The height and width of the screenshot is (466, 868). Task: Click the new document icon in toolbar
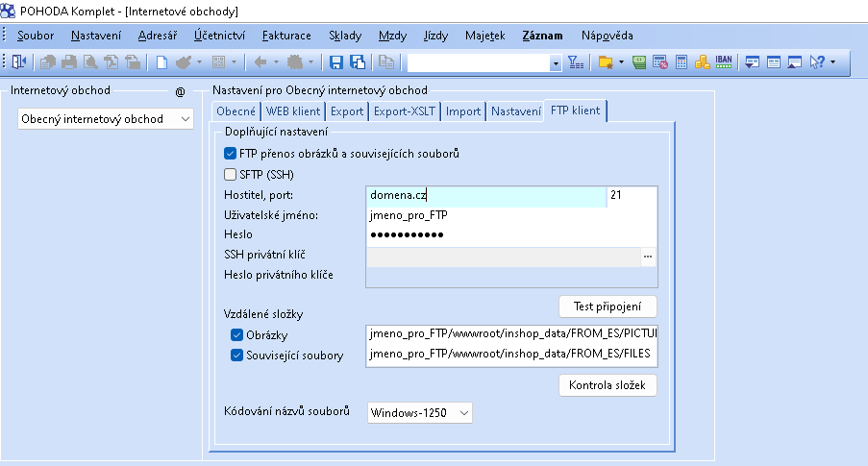161,62
